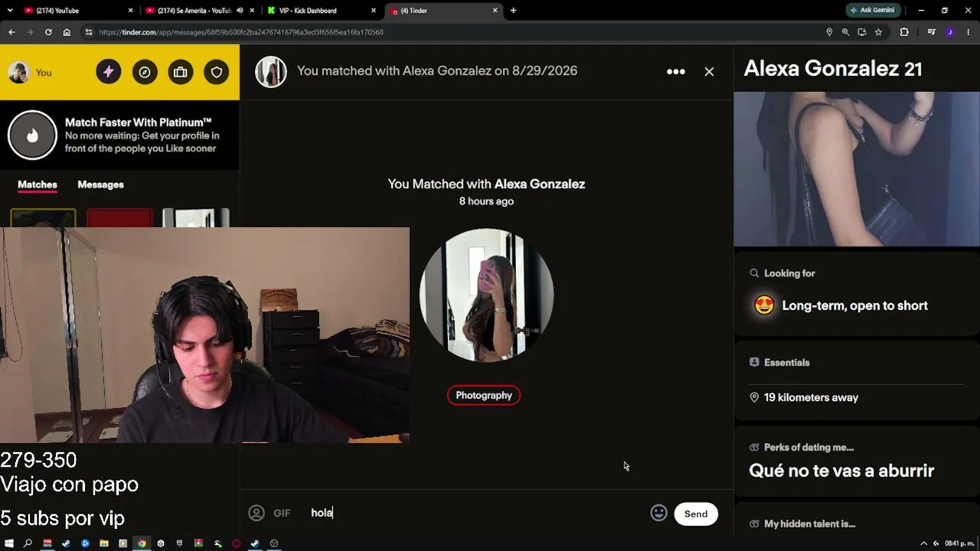Open Tinder Boost lightning bolt icon
Image resolution: width=980 pixels, height=551 pixels.
coord(108,72)
